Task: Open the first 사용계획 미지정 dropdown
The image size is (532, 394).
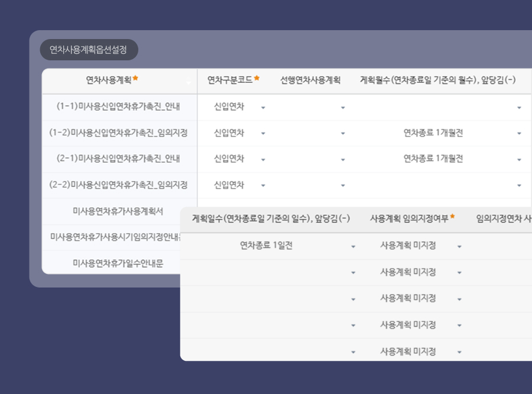Action: click(x=460, y=245)
